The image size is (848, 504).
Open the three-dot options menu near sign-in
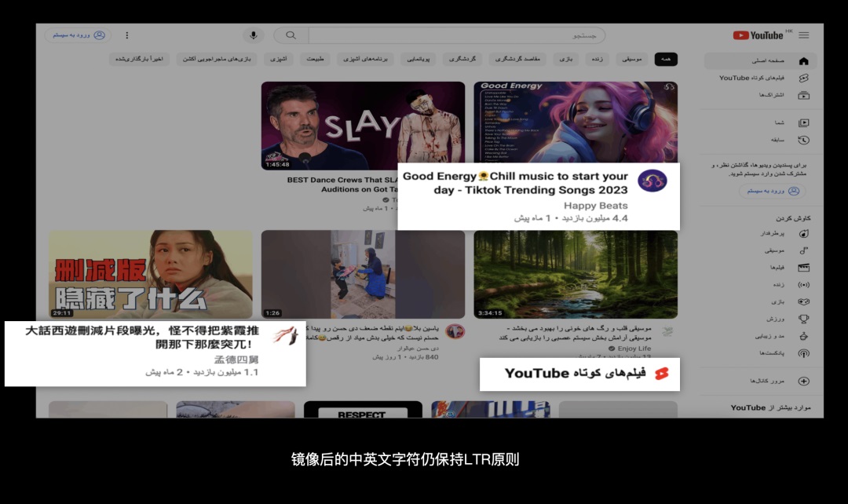127,35
